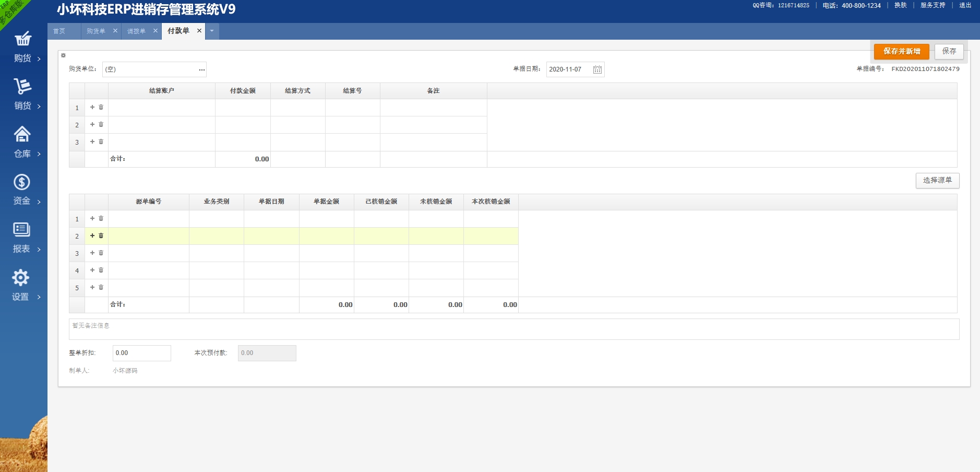The height and width of the screenshot is (472, 980).
Task: Close the 调拨单 tab
Action: (156, 31)
